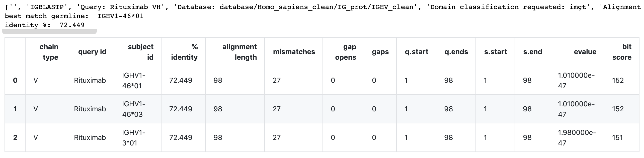Click the 'chain type' column header

coord(49,52)
